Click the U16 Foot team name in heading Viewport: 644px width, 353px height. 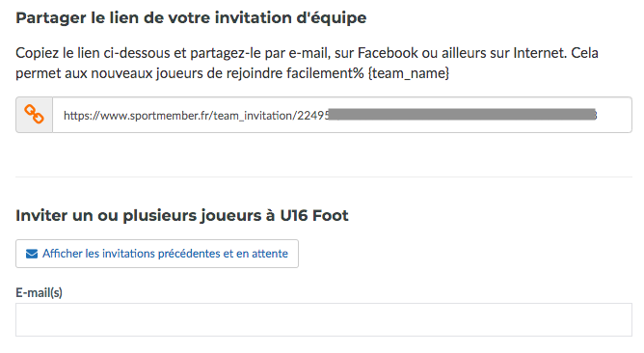tap(314, 216)
